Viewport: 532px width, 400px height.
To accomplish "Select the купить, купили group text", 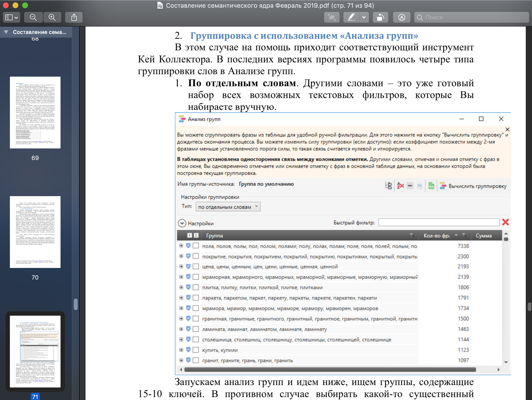I will pos(220,350).
